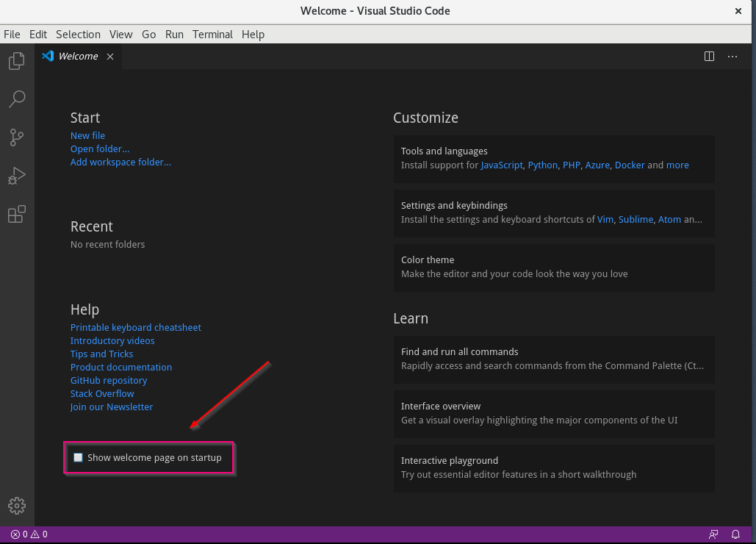Open the Terminal menu

click(212, 35)
